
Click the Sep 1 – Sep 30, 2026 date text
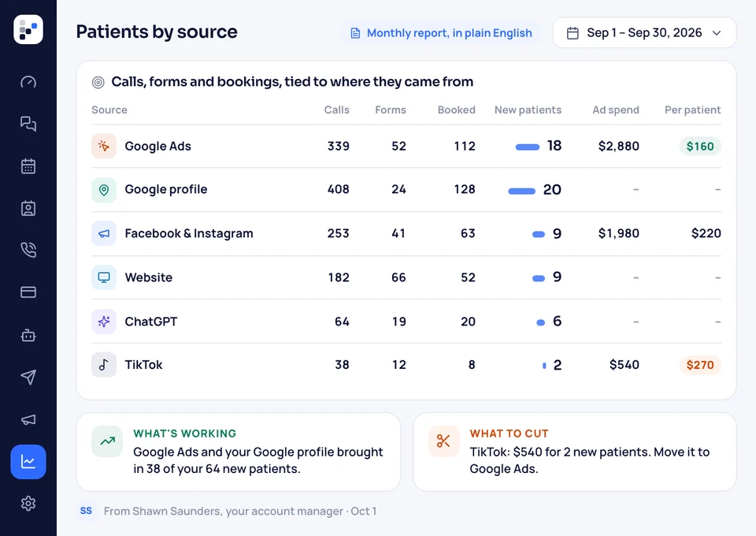pos(644,33)
